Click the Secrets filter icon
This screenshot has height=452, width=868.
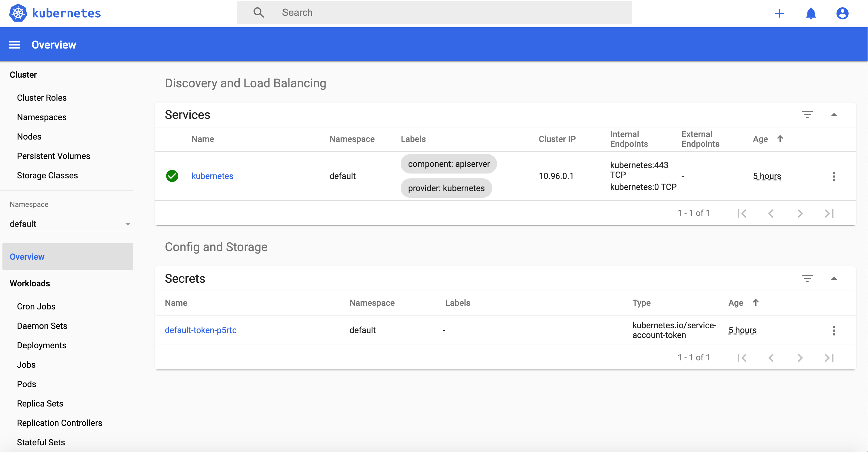tap(807, 278)
